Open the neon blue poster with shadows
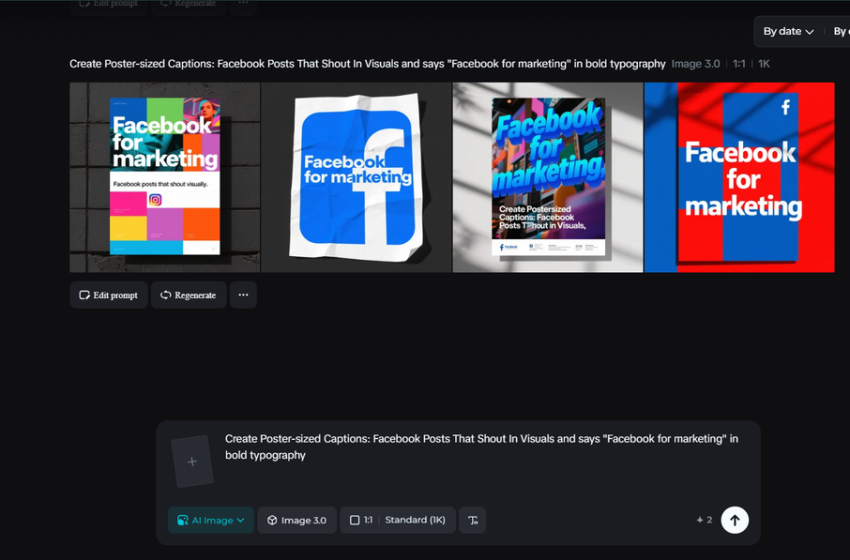Screen dimensions: 850x560 (547, 177)
